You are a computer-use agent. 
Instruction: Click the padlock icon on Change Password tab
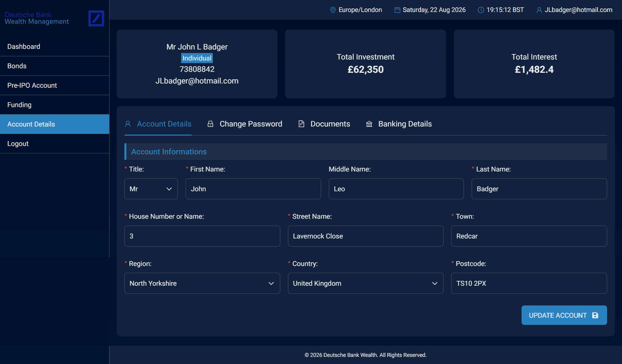click(211, 124)
